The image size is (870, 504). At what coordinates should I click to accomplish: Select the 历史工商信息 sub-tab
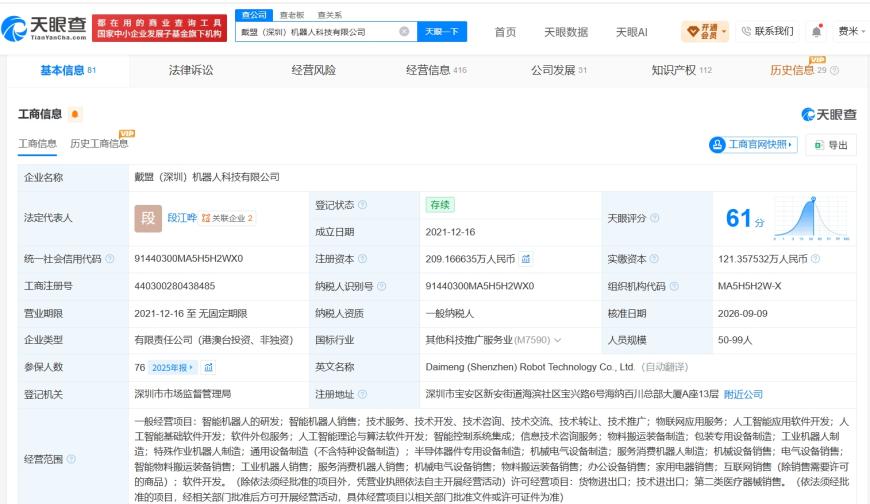pos(99,144)
